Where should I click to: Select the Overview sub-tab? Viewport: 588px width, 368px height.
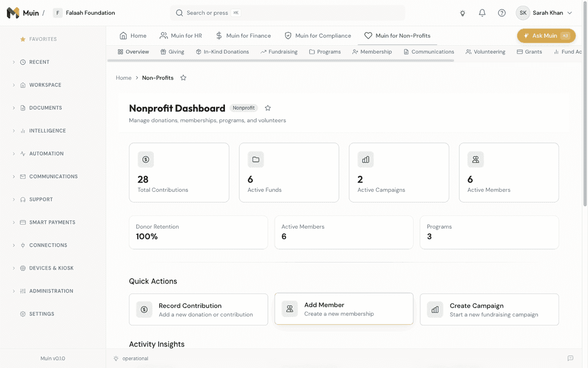(133, 52)
